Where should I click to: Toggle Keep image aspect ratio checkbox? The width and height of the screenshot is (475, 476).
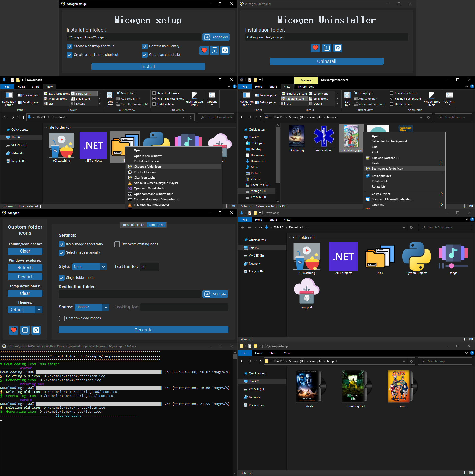coord(62,244)
